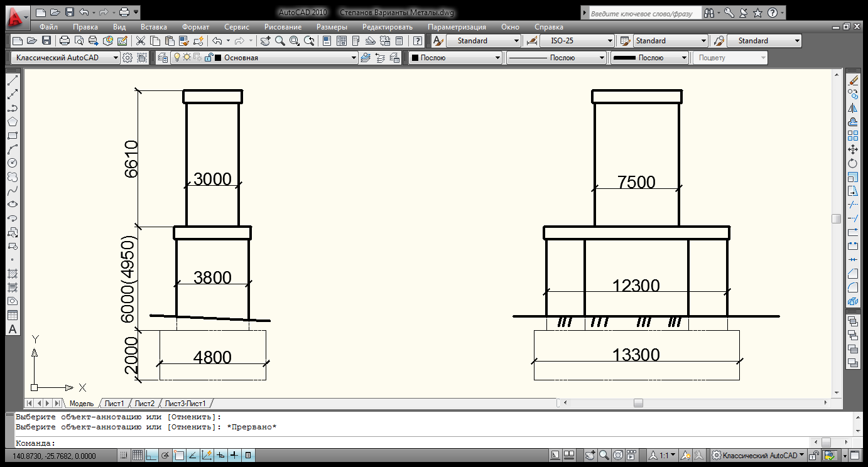Select the Spline draw tool

12,190
